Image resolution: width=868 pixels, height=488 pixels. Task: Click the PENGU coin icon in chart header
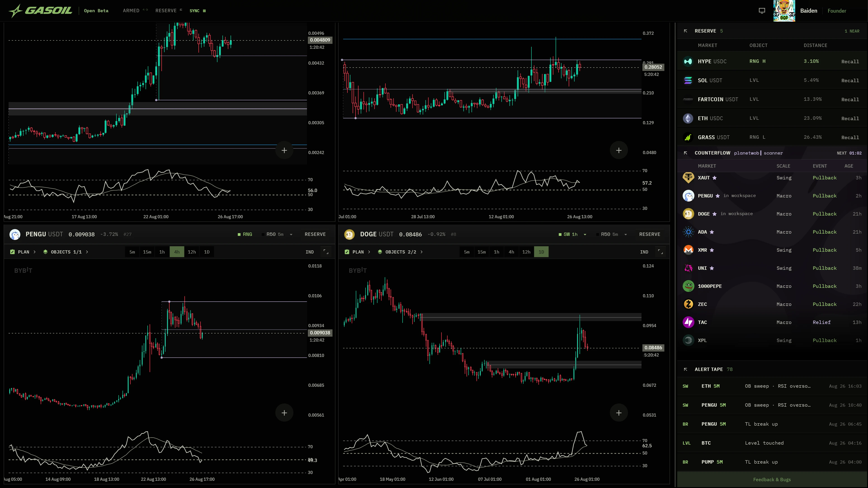coord(15,235)
